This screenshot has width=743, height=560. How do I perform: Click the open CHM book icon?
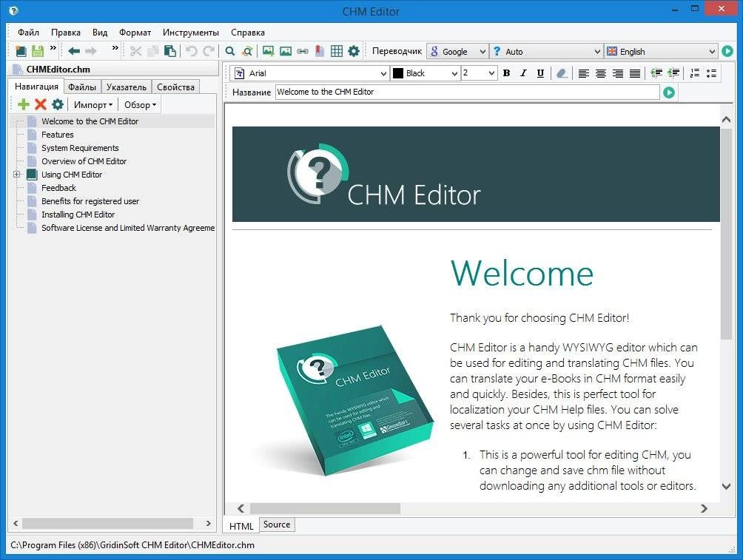pos(21,51)
